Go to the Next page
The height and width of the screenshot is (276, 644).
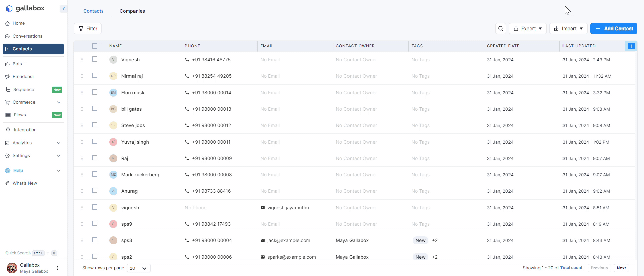point(621,268)
